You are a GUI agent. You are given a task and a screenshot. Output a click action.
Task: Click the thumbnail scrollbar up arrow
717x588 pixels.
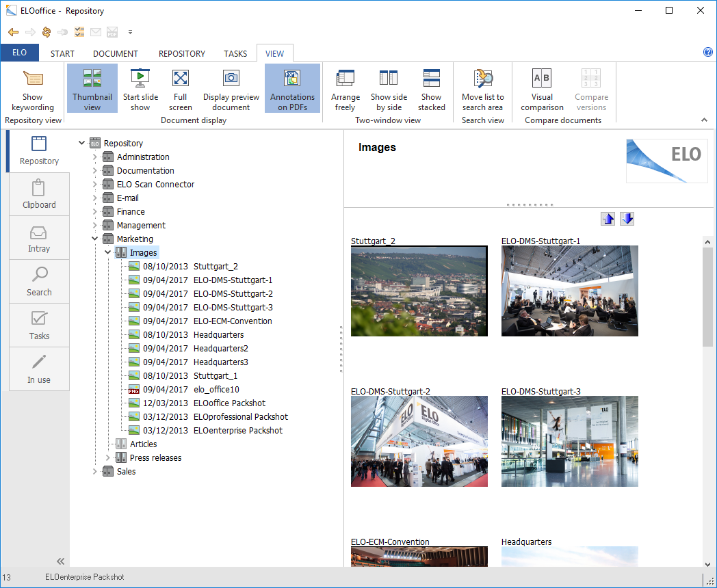[708, 241]
